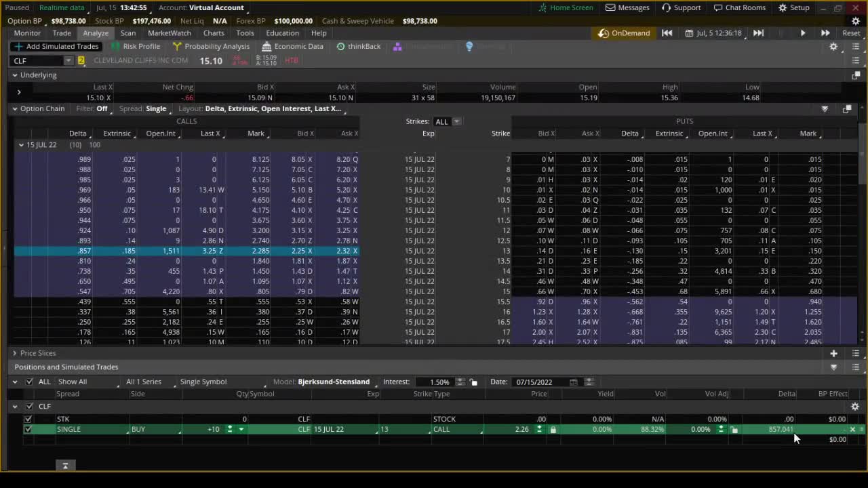Screen dimensions: 868x488
Task: Click the CLF symbol input field
Action: pyautogui.click(x=38, y=61)
